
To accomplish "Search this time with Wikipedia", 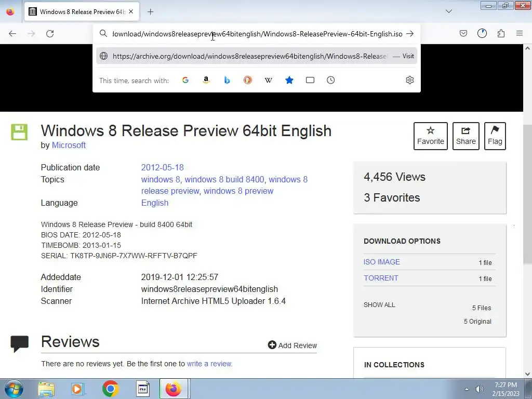I will coord(269,80).
